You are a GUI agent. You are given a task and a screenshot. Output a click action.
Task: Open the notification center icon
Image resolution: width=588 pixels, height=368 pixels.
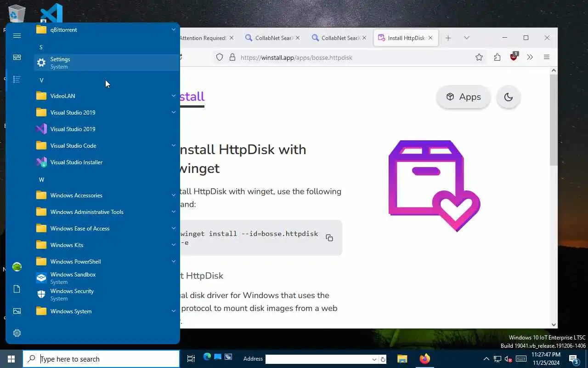(x=574, y=359)
